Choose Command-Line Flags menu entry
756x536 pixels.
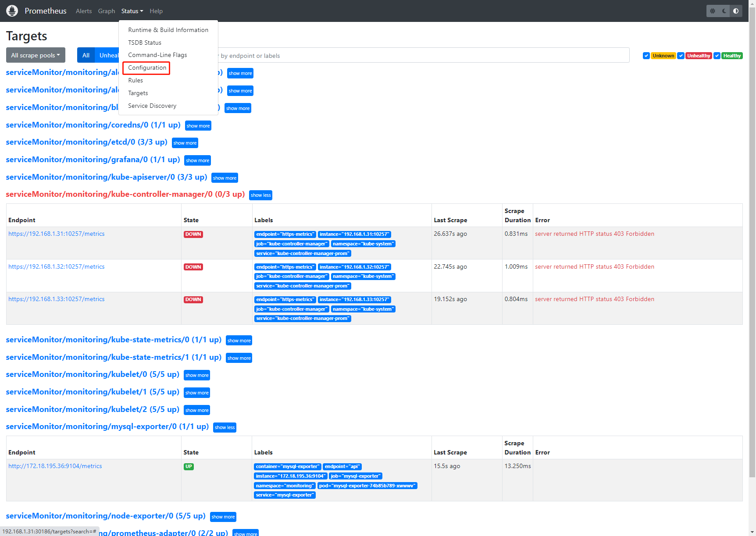(168, 55)
